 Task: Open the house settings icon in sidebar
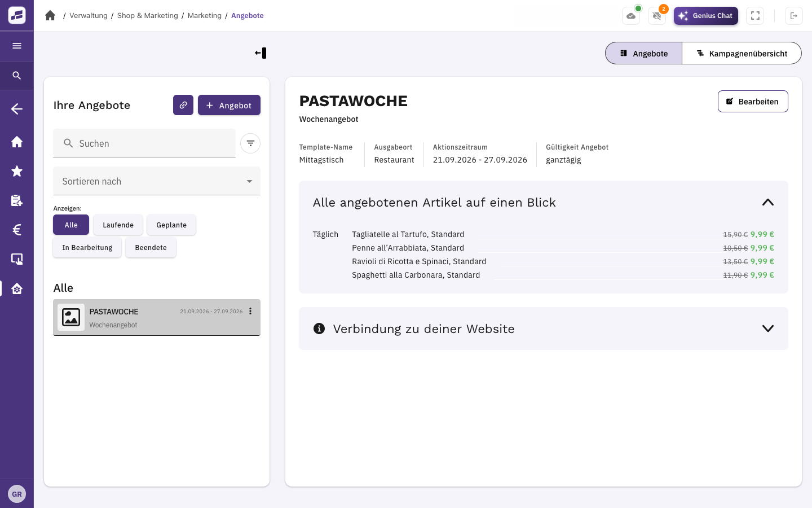17,288
